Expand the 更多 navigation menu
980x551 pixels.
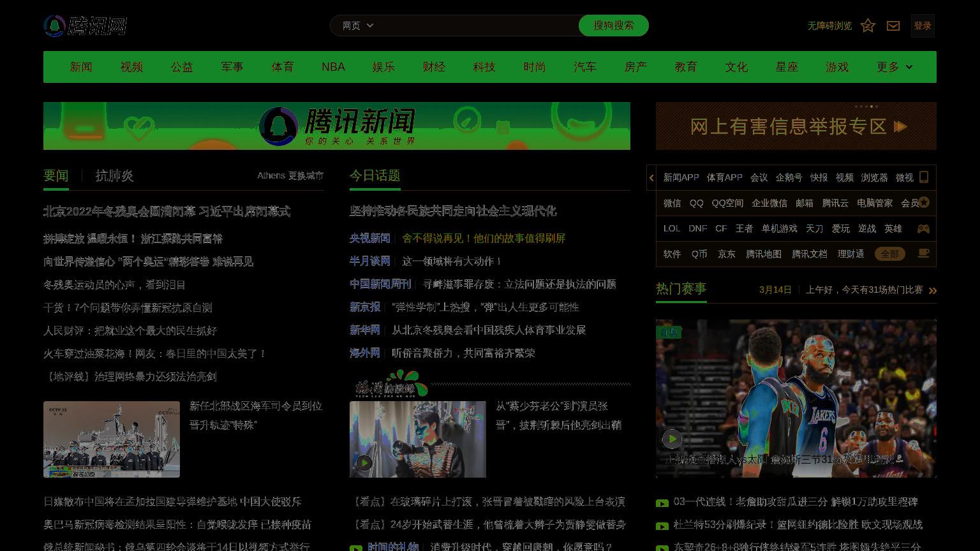pos(895,67)
